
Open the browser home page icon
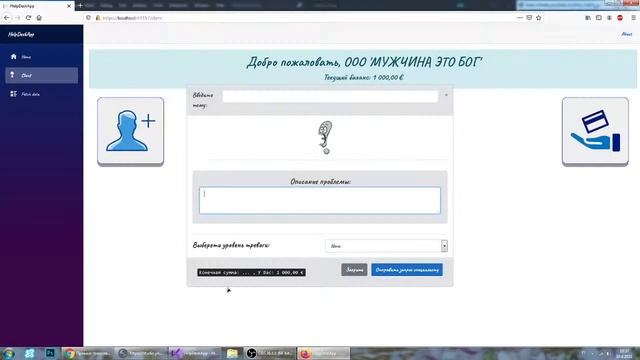pyautogui.click(x=39, y=18)
